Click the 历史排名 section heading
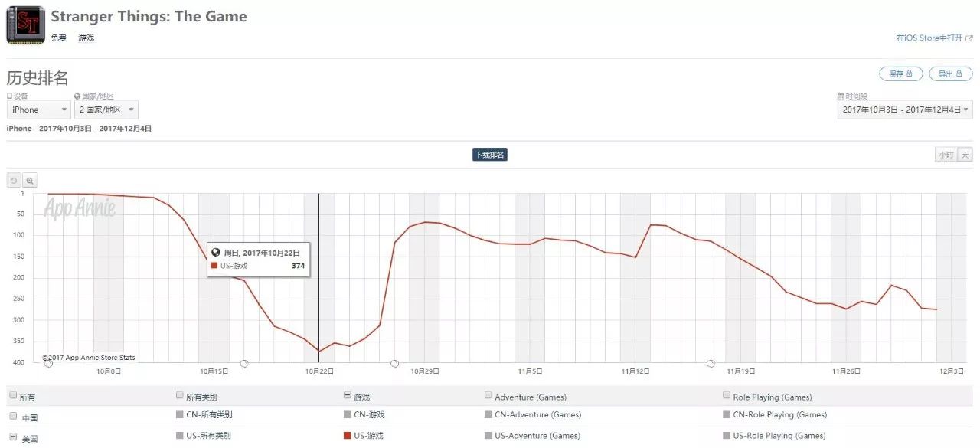The image size is (980, 448). tap(38, 77)
